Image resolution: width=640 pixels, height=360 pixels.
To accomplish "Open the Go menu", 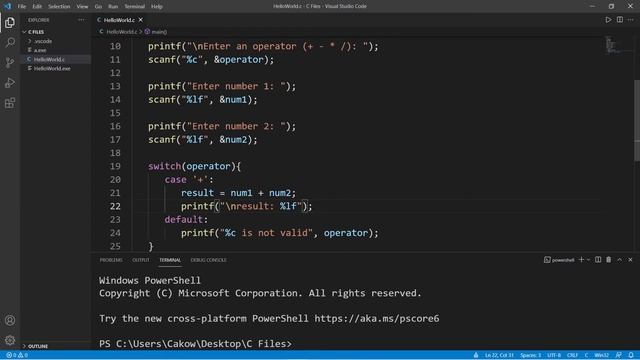I will click(98, 7).
